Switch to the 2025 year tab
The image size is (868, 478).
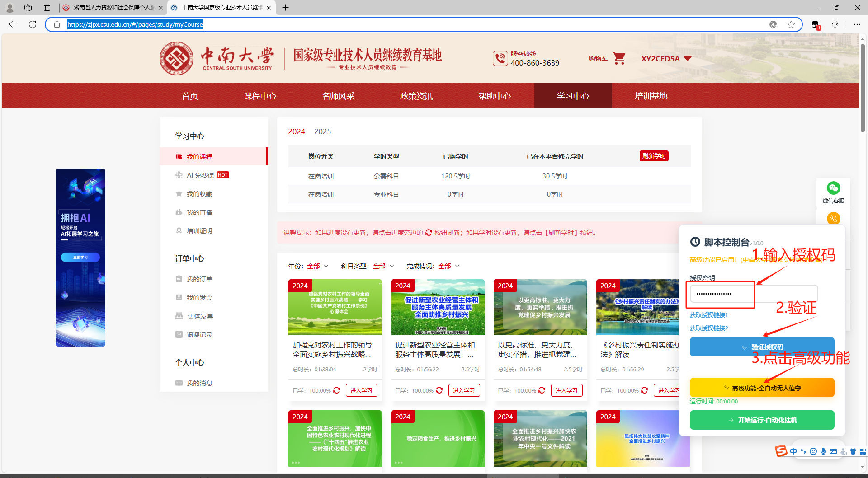pyautogui.click(x=322, y=131)
